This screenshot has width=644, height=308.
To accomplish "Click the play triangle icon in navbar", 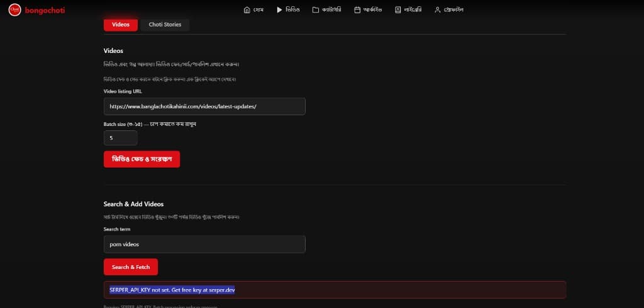I will point(279,10).
